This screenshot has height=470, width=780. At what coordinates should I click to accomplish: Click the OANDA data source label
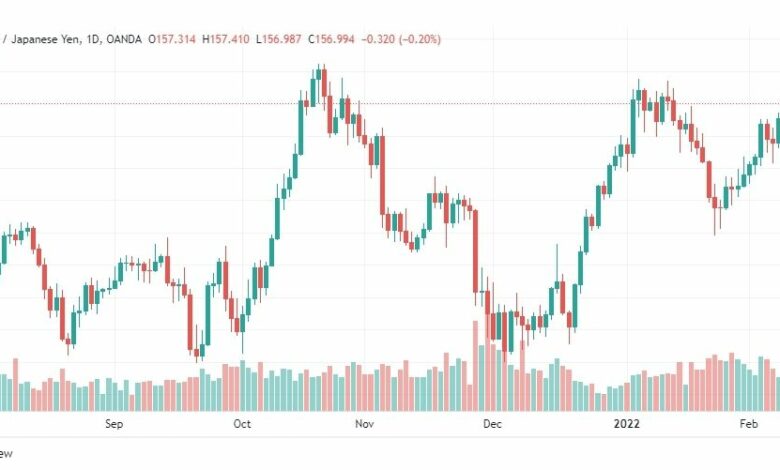pos(124,39)
